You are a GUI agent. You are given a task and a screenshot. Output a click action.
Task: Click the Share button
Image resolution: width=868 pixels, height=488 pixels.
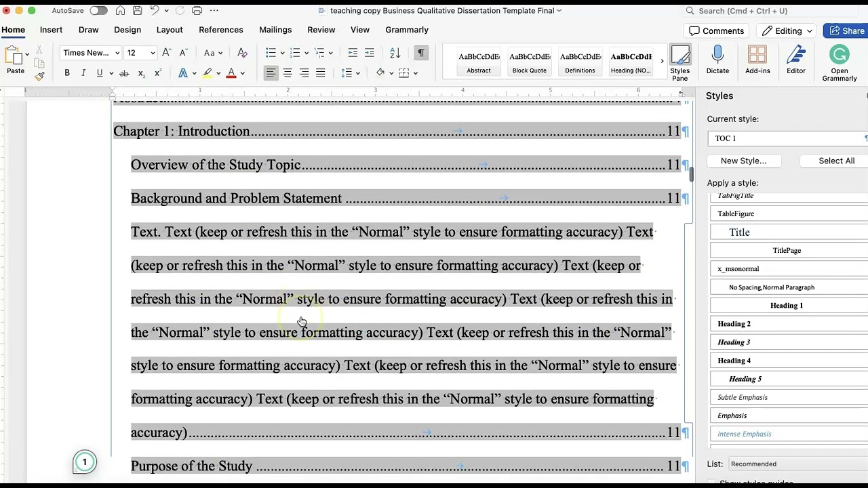click(846, 31)
